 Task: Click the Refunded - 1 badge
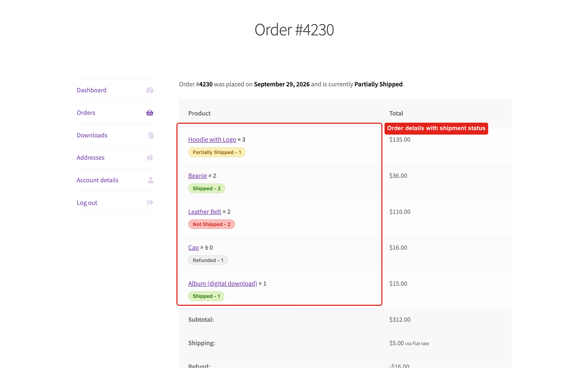coord(208,260)
